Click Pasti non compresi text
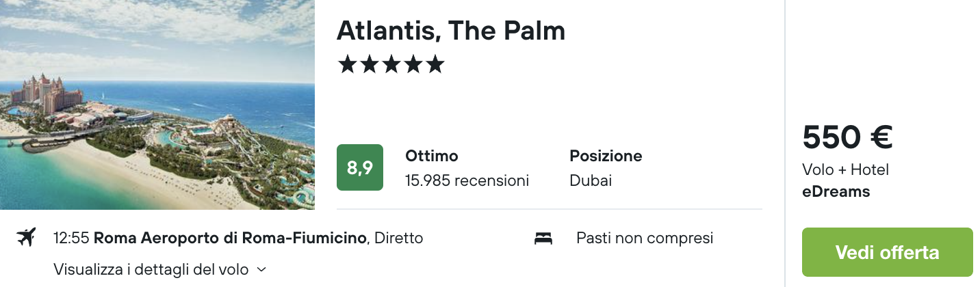Screen dimensions: 980x287 tap(645, 238)
